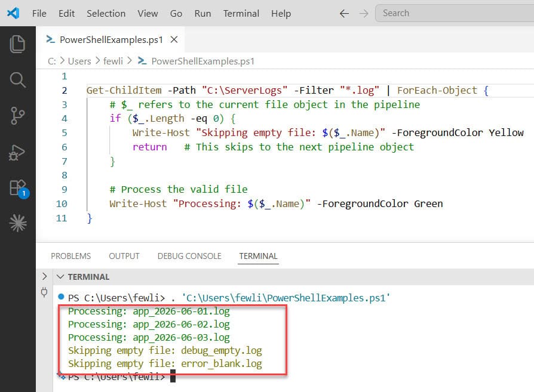Open the Terminal menu
This screenshot has height=392, width=534.
point(241,13)
